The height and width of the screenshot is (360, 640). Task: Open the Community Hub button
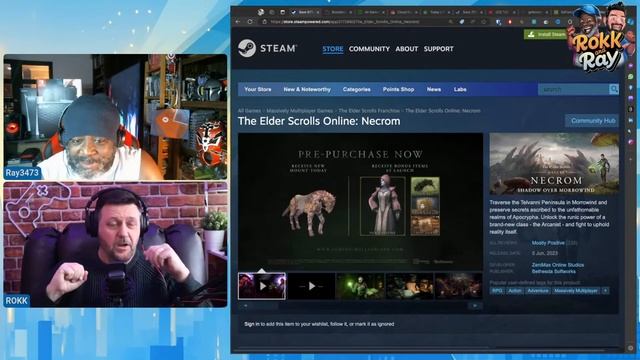pos(592,121)
